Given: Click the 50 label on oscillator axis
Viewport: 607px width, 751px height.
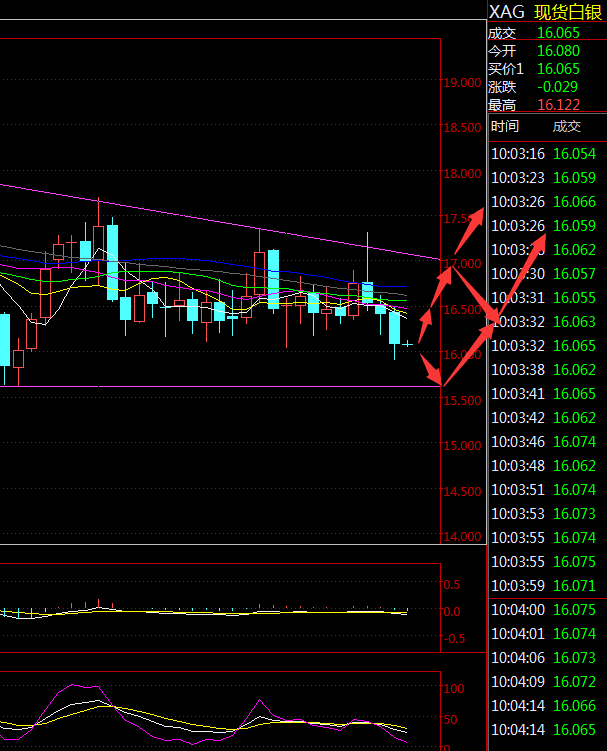Looking at the screenshot, I should [450, 720].
